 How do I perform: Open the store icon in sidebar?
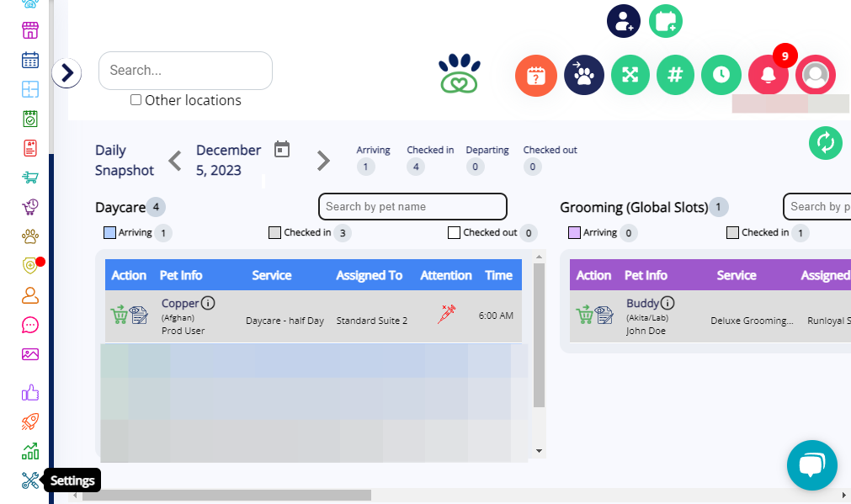(x=30, y=30)
